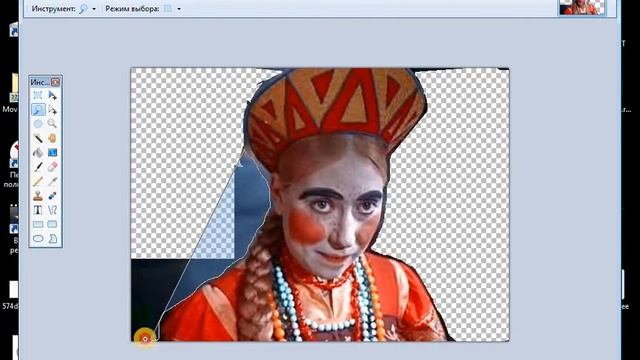The width and height of the screenshot is (640, 360).
Task: Select the Recolor tool
Action: point(52,196)
